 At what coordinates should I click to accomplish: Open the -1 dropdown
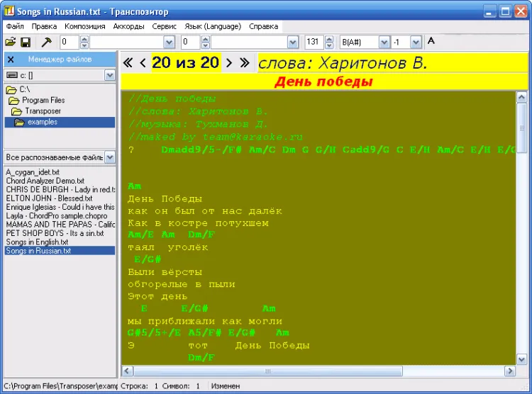pos(416,43)
